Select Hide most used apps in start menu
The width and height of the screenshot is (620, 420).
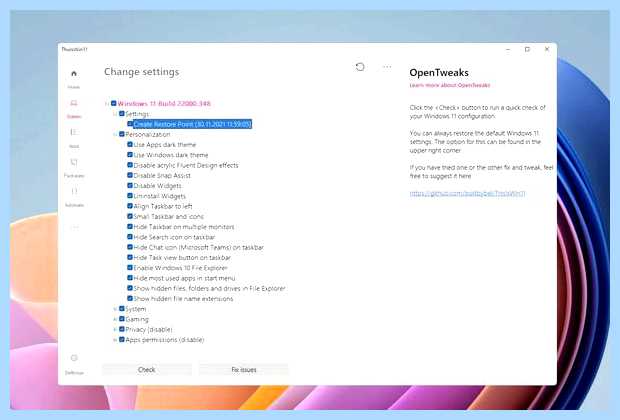point(184,278)
